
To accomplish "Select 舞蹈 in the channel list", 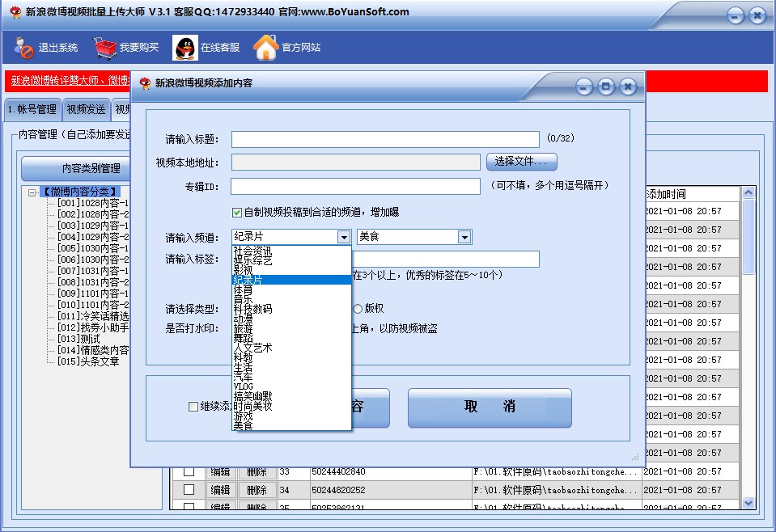I will coord(291,338).
